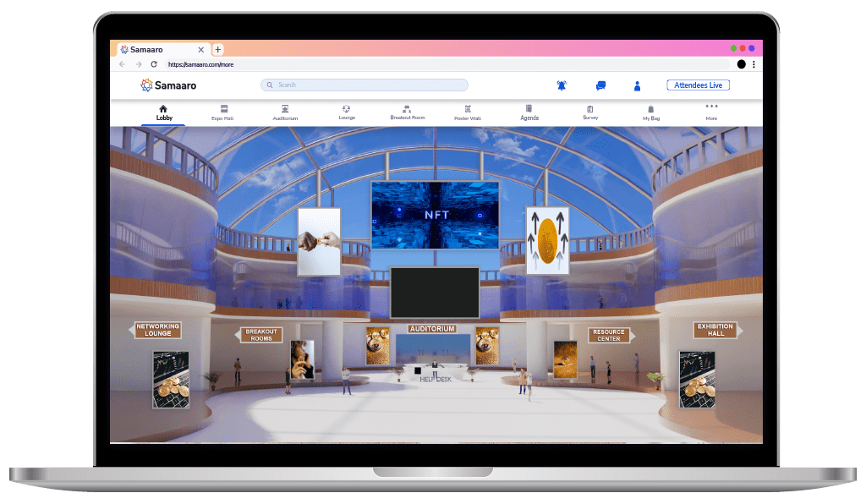Open My Bag from navigation

click(650, 112)
